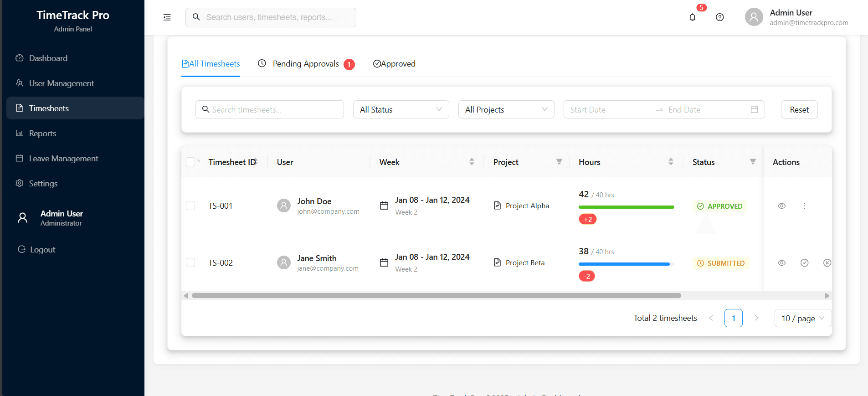Screen dimensions: 868x396
Task: Focus the Search timesheets input
Action: (x=270, y=109)
